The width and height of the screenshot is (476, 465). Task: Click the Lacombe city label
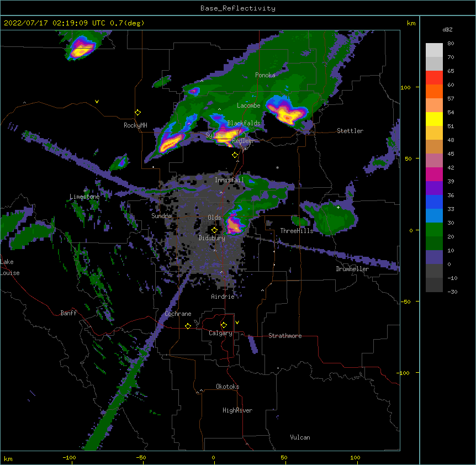tap(248, 105)
